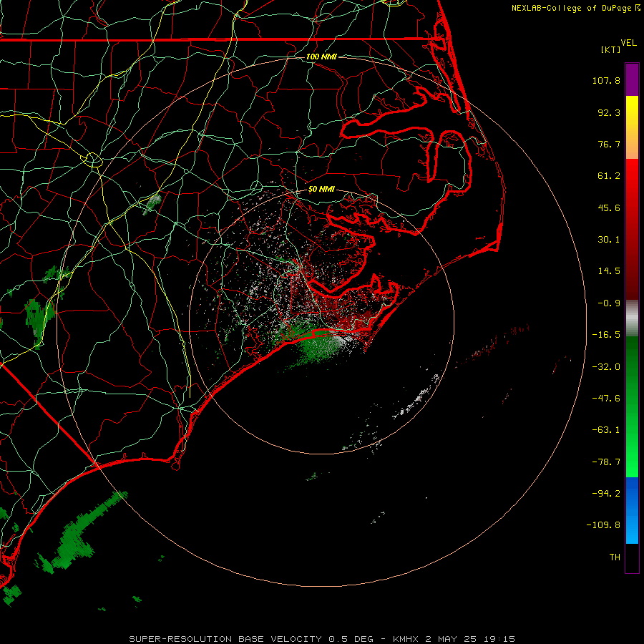Viewport: 644px width, 644px height.
Task: Click the 30.1 legend value
Action: [x=609, y=240]
